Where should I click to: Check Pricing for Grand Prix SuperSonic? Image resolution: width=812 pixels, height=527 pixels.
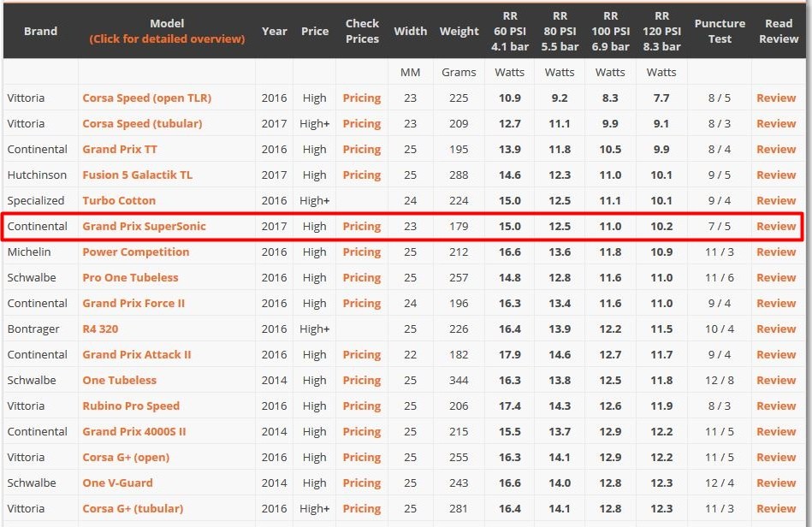[x=361, y=226]
